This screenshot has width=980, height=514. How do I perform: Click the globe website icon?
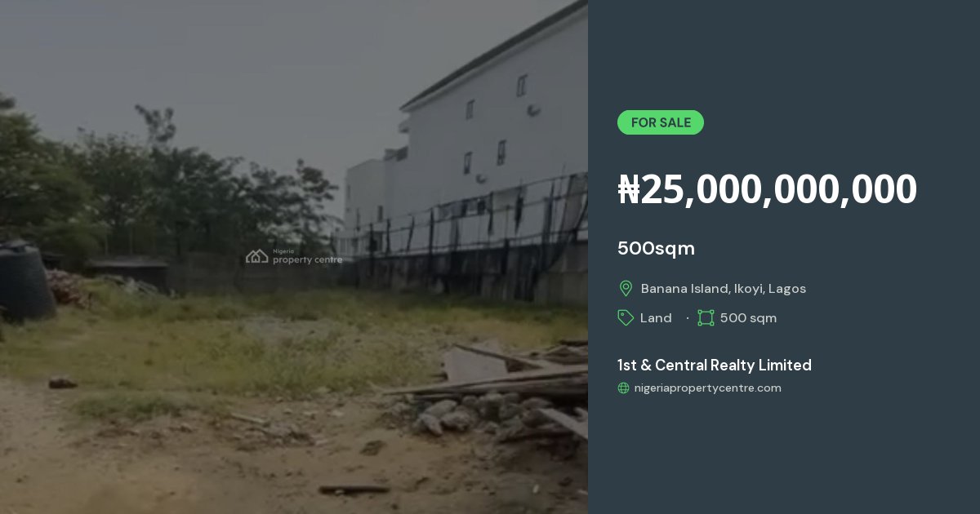pos(624,388)
